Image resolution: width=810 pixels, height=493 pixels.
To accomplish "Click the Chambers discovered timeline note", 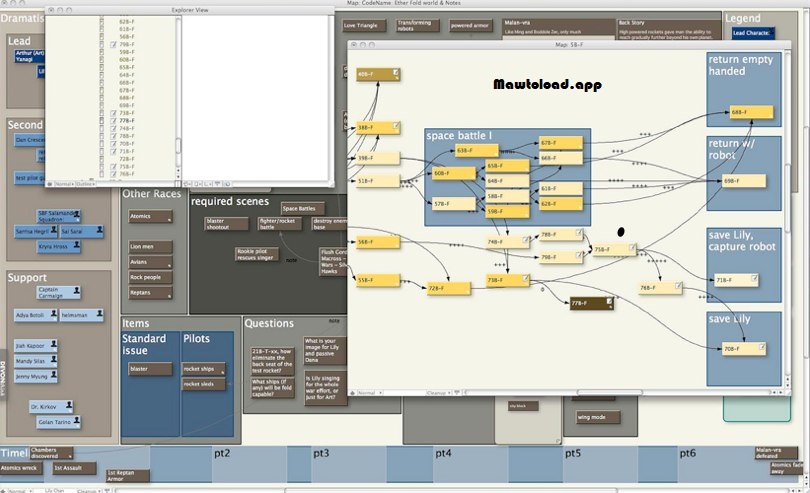I will point(51,453).
